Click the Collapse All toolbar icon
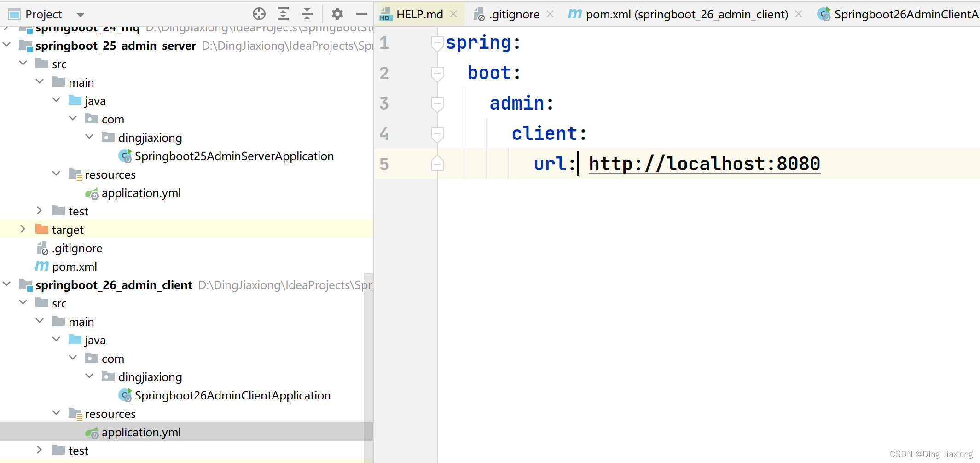980x463 pixels. click(x=307, y=14)
